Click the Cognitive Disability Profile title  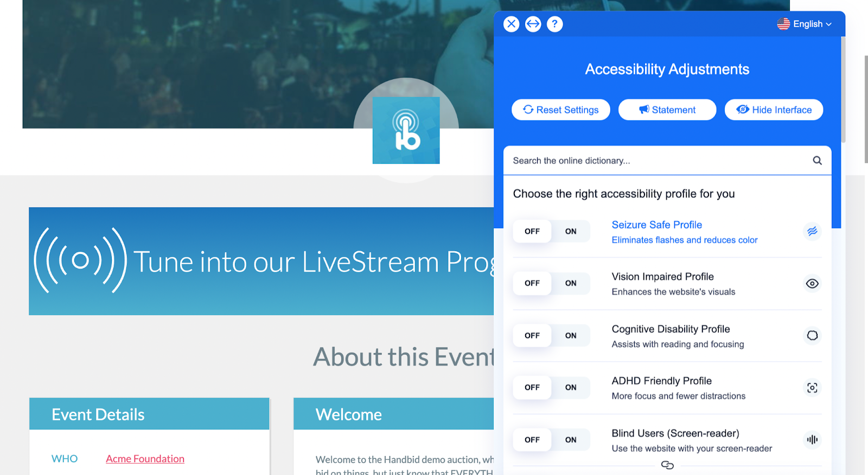click(671, 329)
